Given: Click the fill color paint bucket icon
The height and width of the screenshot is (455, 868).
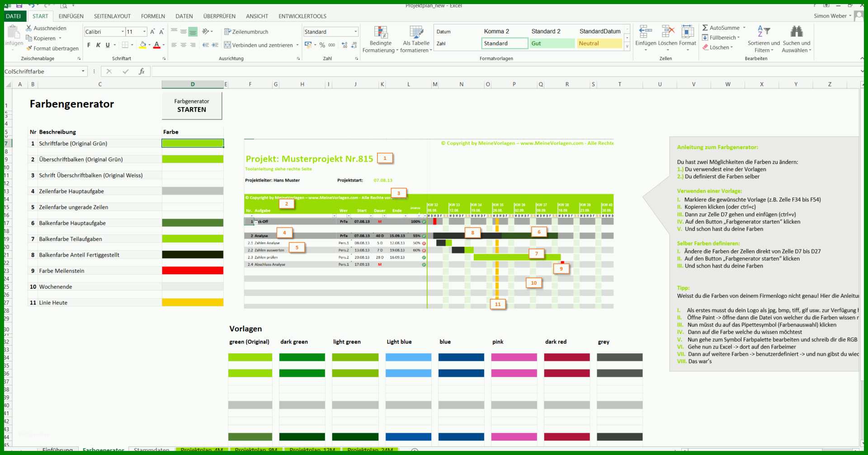Looking at the screenshot, I should tap(143, 45).
